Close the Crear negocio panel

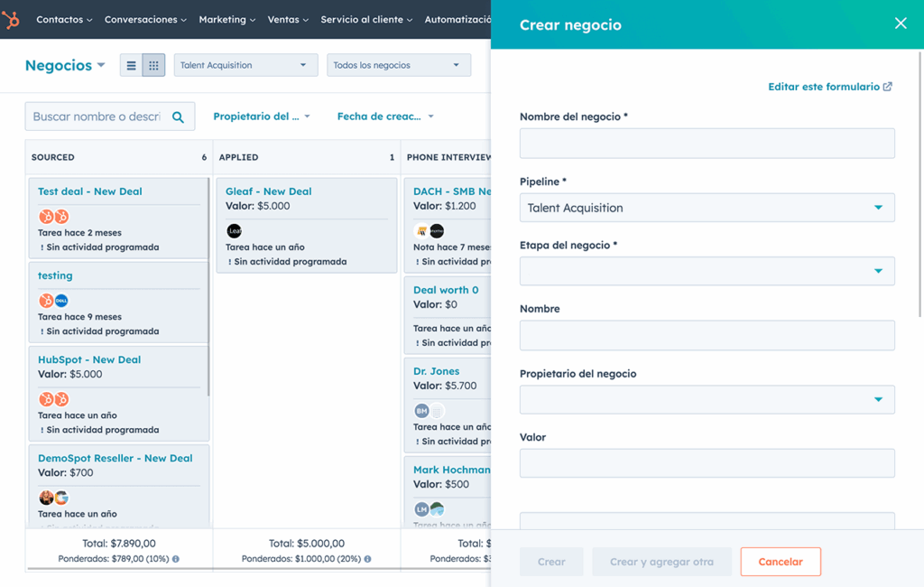(x=900, y=23)
